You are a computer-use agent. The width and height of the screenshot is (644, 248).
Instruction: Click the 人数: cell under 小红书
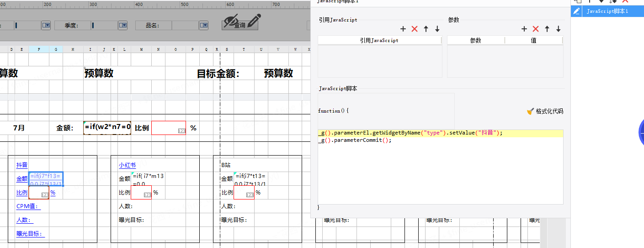coord(126,206)
